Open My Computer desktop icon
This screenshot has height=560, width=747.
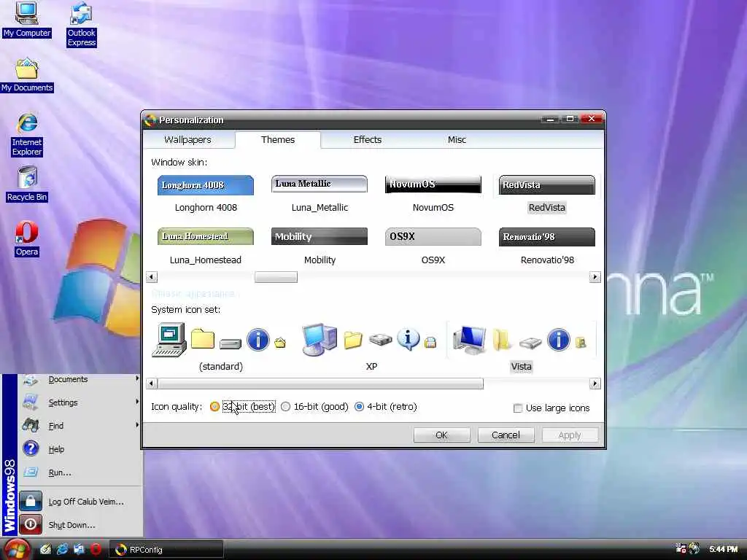tap(27, 19)
